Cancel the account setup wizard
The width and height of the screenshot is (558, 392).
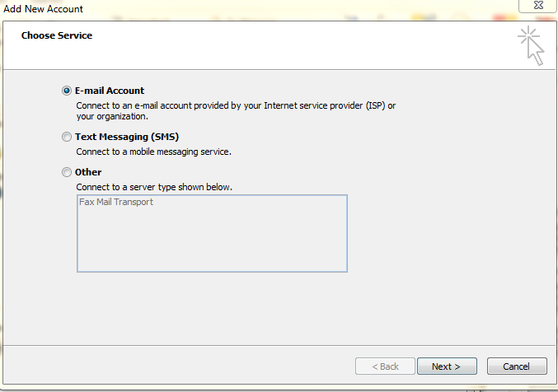[x=517, y=366]
